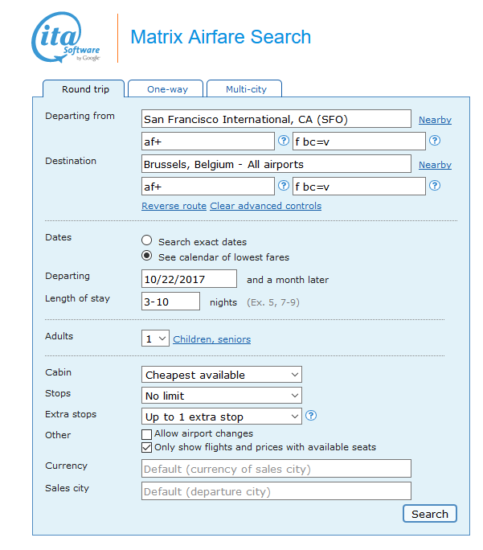Open help icon next to Extra stops
This screenshot has width=483, height=550.
pyautogui.click(x=311, y=416)
